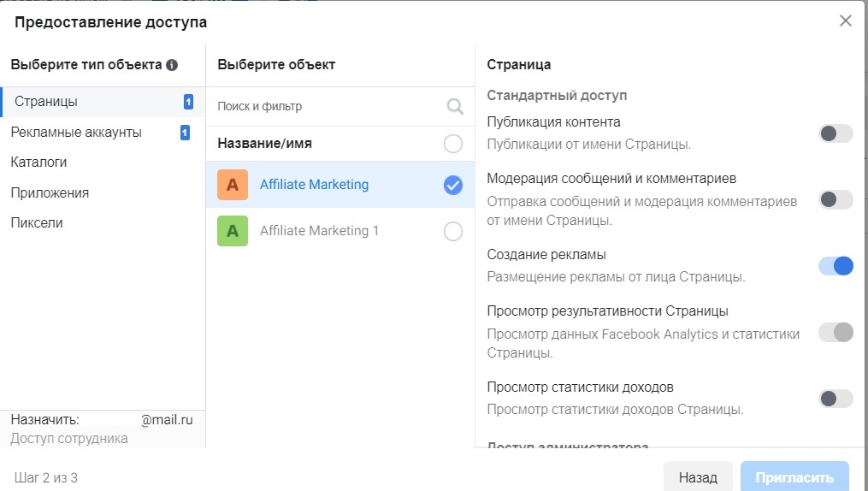Screen dimensions: 868x491
Task: Enable Модерация сообщений и комментариев switch
Action: pyautogui.click(x=836, y=199)
